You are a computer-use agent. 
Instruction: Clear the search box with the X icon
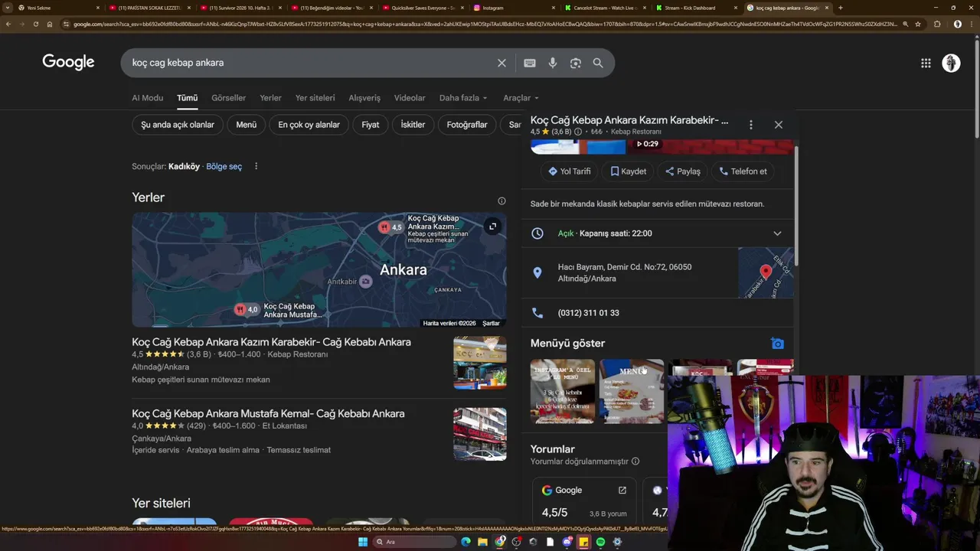pyautogui.click(x=501, y=63)
